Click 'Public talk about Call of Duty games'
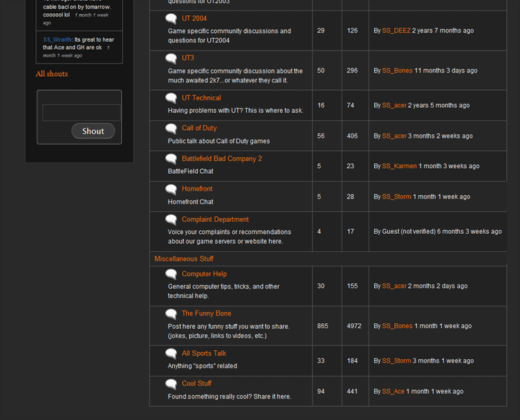The image size is (520, 420). (x=219, y=141)
